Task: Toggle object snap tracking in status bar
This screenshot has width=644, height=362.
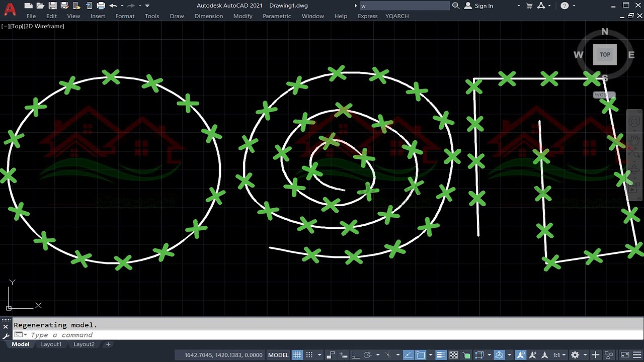Action: [x=408, y=355]
